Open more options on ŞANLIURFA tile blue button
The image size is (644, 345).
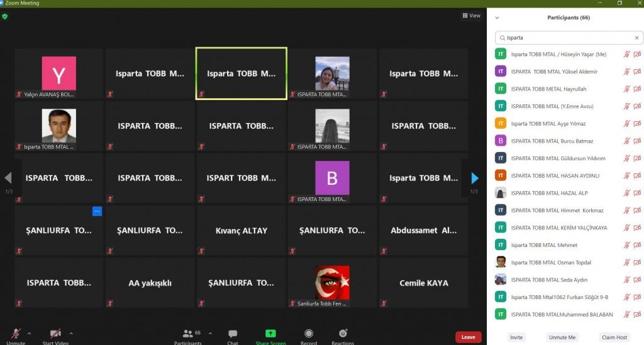97,211
